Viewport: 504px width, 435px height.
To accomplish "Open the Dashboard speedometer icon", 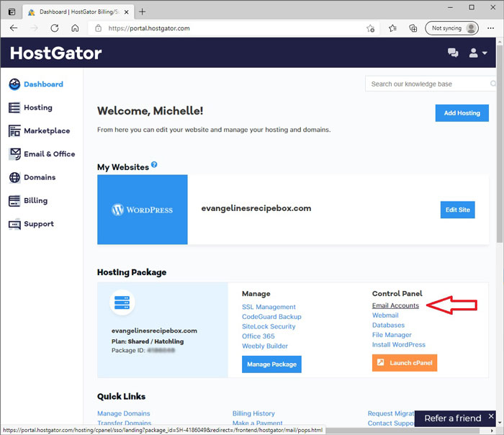I will pyautogui.click(x=14, y=84).
